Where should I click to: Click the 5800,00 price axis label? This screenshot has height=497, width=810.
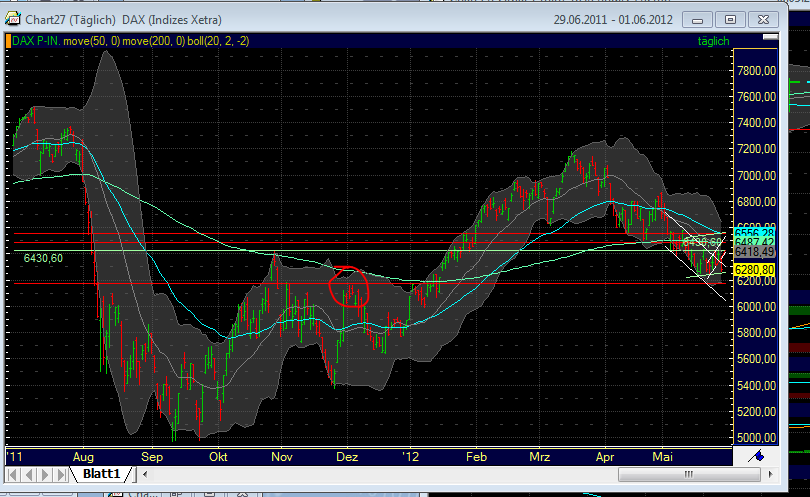point(756,333)
